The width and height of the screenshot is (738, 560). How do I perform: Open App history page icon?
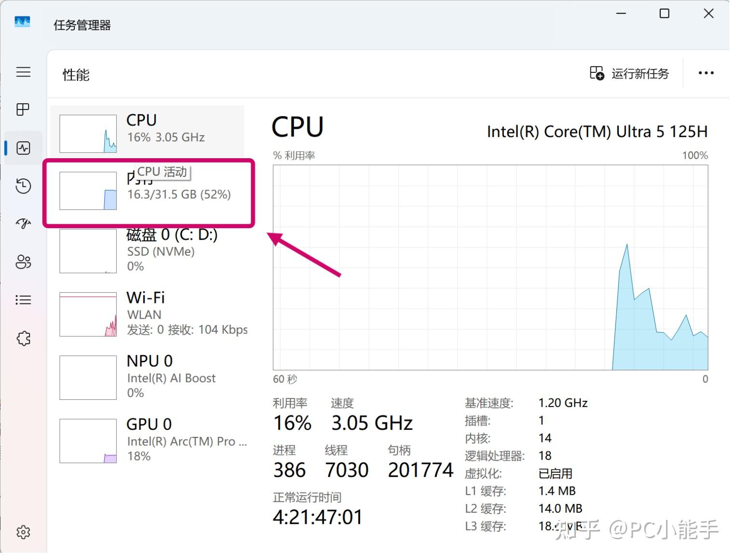coord(23,186)
